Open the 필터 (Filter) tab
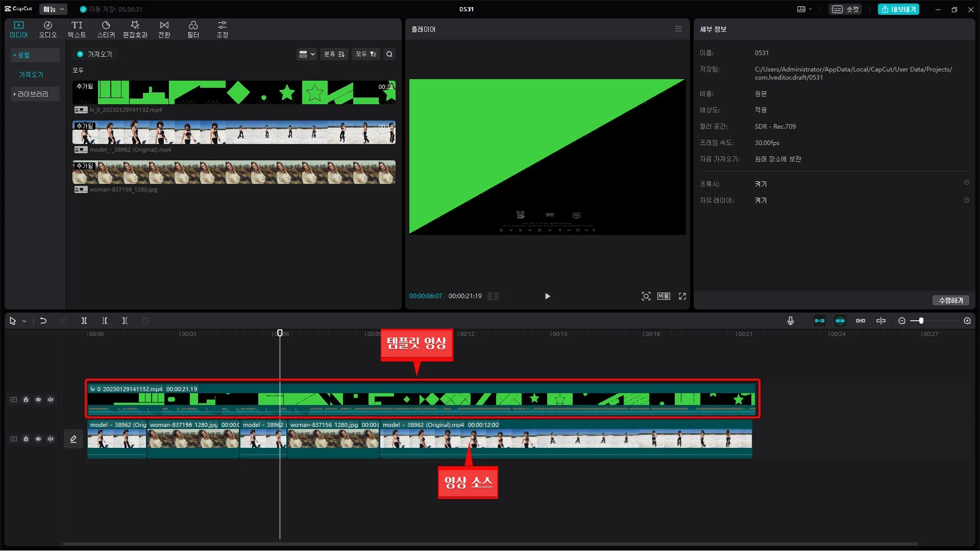 point(193,30)
